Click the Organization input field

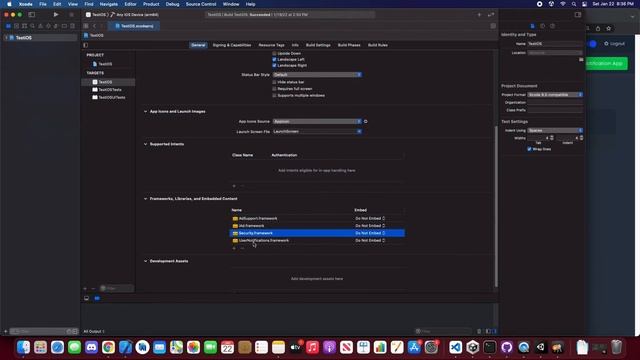coord(555,102)
